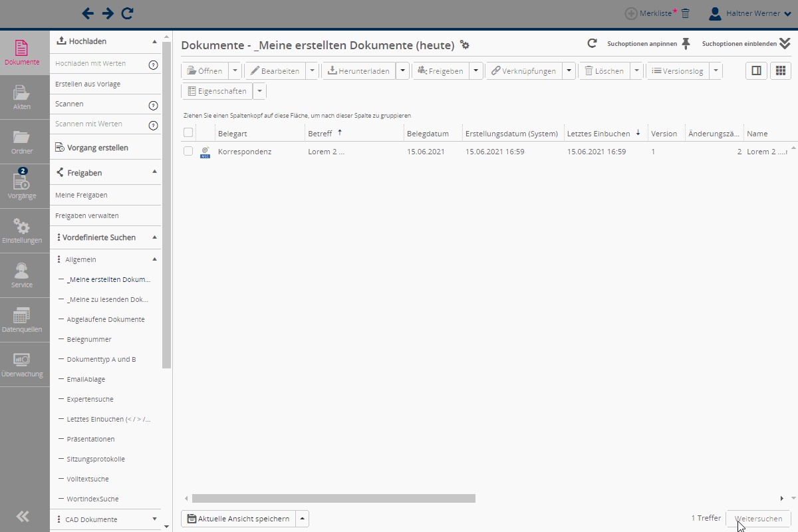Expand the CAD Dokumente section

tap(154, 519)
